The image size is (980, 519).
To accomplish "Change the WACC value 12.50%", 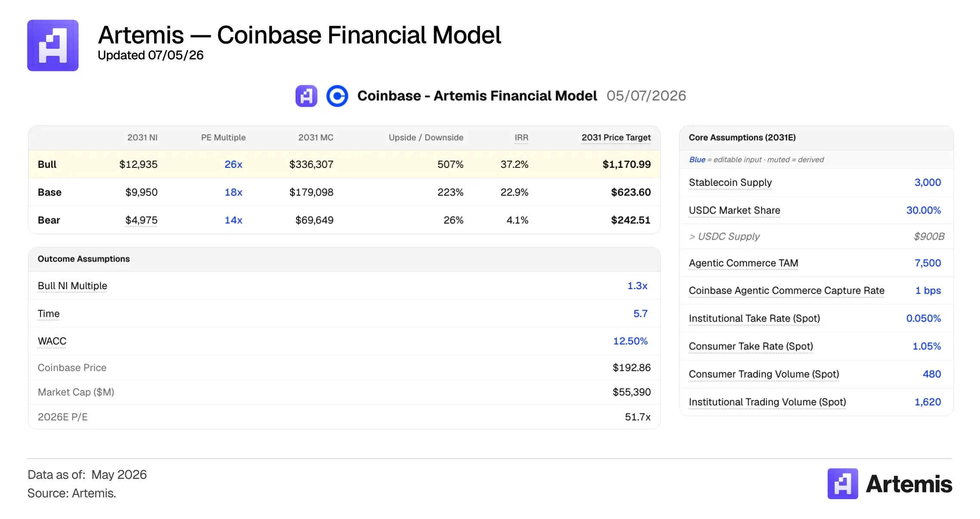I will coord(630,341).
